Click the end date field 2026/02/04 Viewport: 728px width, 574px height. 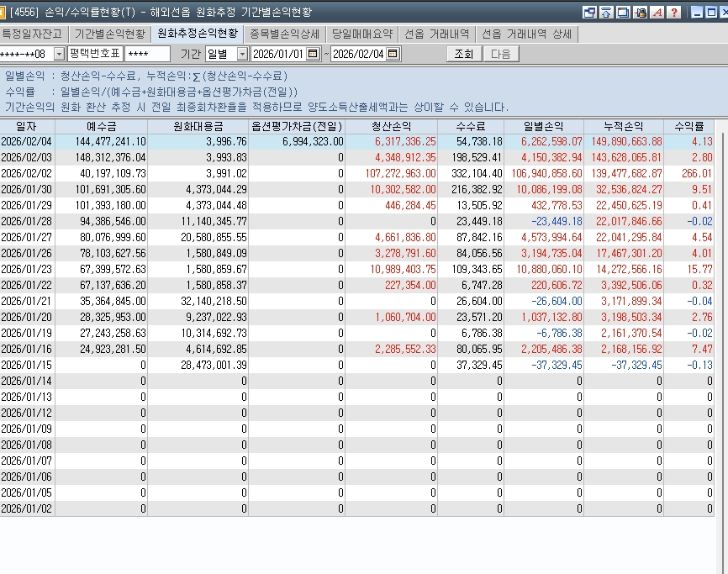pos(358,54)
